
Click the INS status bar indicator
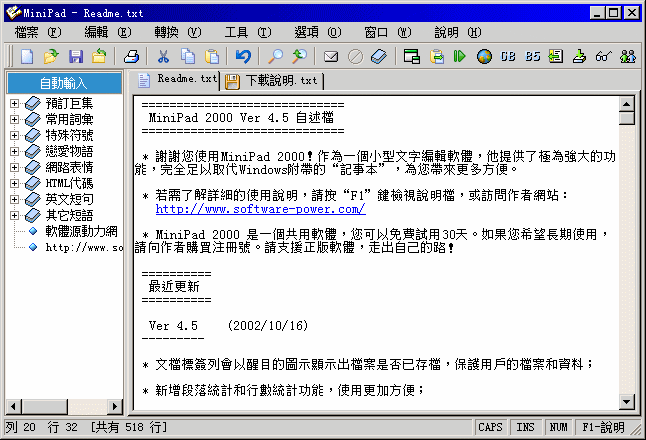pos(525,427)
